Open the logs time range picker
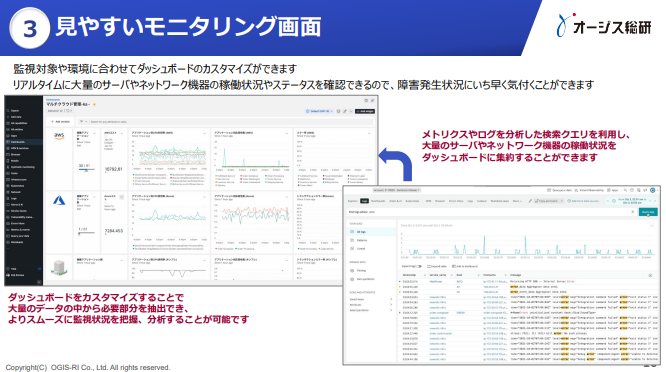The height and width of the screenshot is (372, 666). 632,201
